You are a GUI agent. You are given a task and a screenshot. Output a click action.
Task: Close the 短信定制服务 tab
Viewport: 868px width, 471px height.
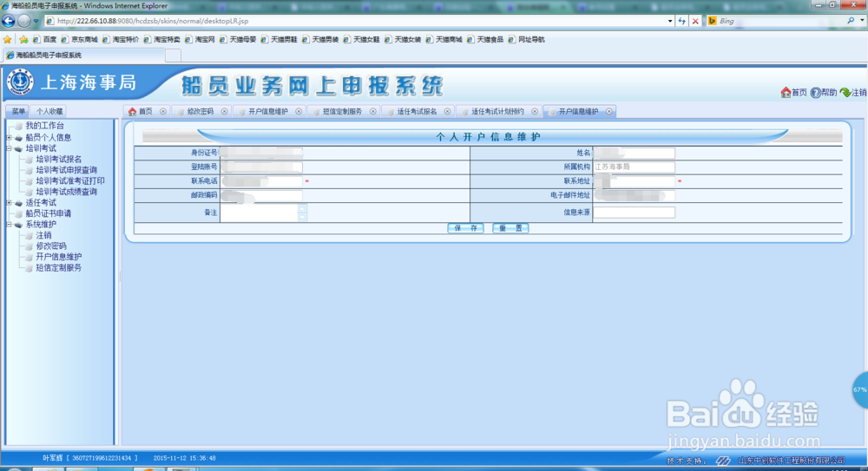tap(372, 111)
